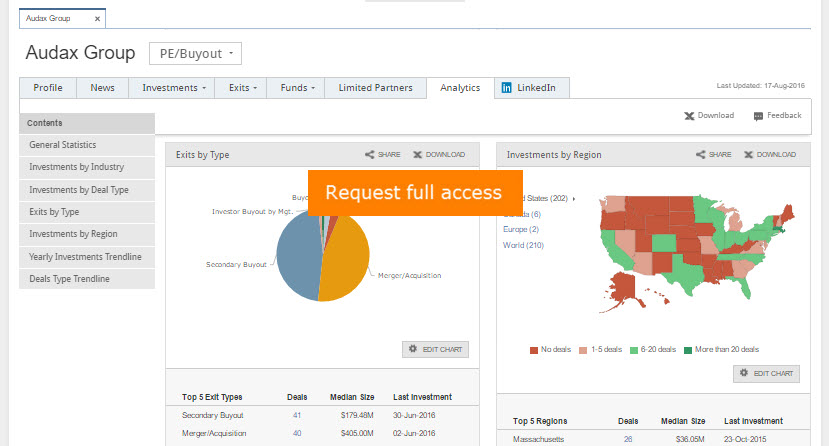Expand the Funds tab menu
This screenshot has height=446, width=829.
pyautogui.click(x=296, y=88)
